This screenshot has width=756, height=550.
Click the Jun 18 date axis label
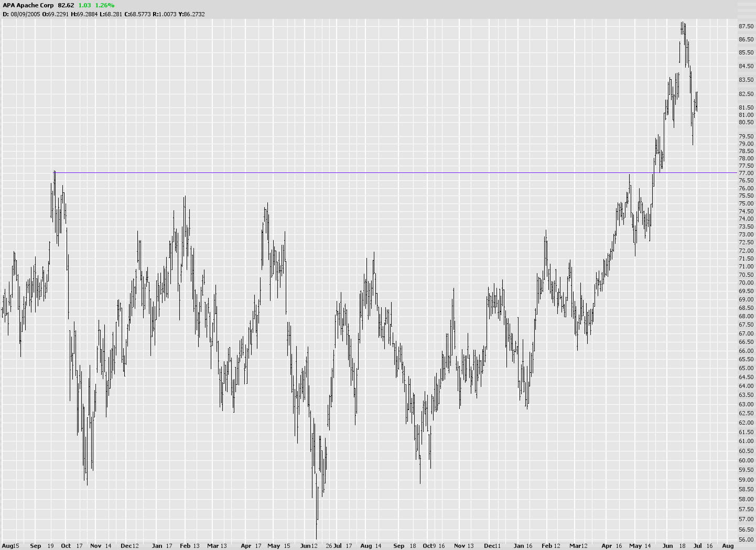(x=674, y=546)
